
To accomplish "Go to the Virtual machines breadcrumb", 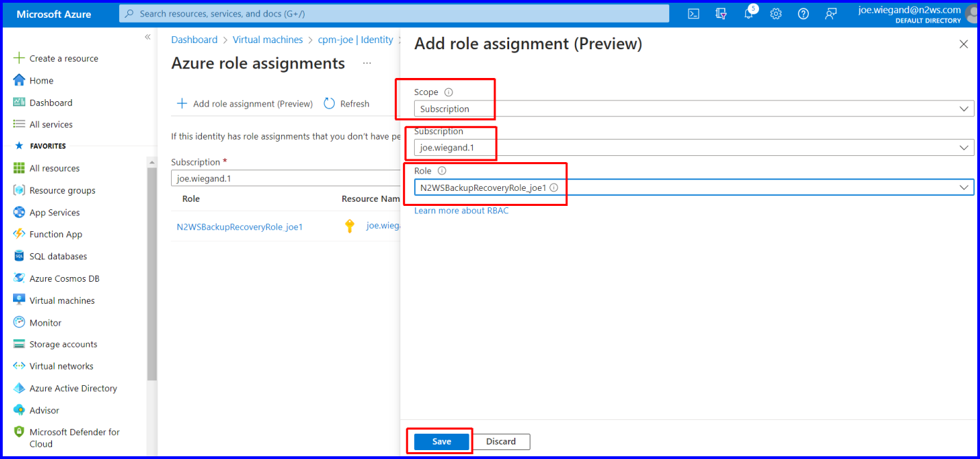I will point(268,40).
